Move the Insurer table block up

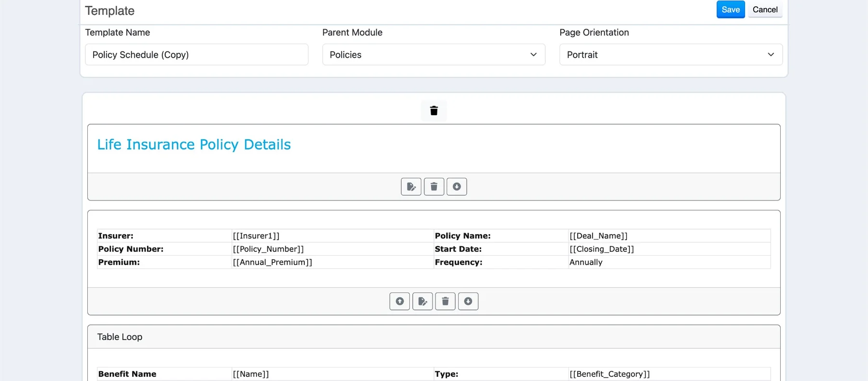coord(400,301)
